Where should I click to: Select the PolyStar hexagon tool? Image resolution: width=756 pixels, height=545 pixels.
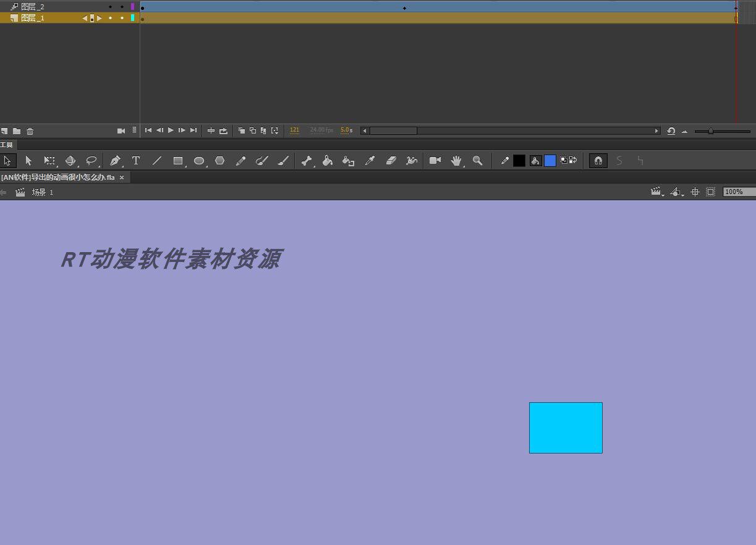click(x=219, y=161)
